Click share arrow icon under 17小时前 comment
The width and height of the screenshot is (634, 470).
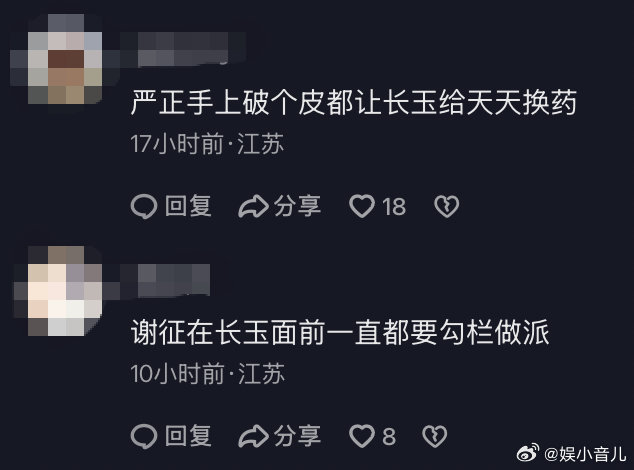[x=254, y=206]
